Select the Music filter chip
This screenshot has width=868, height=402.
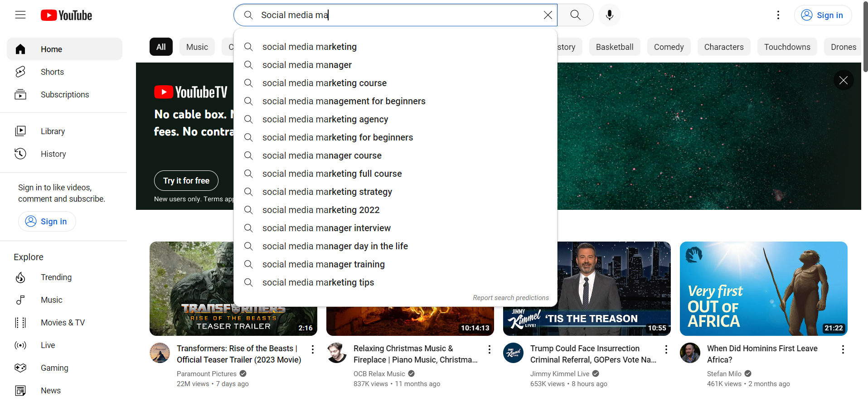point(197,47)
